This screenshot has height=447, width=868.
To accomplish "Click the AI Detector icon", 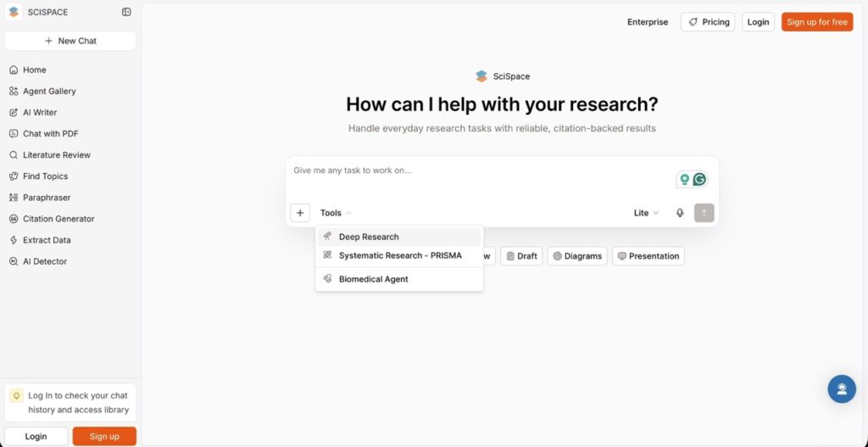I will pyautogui.click(x=14, y=261).
